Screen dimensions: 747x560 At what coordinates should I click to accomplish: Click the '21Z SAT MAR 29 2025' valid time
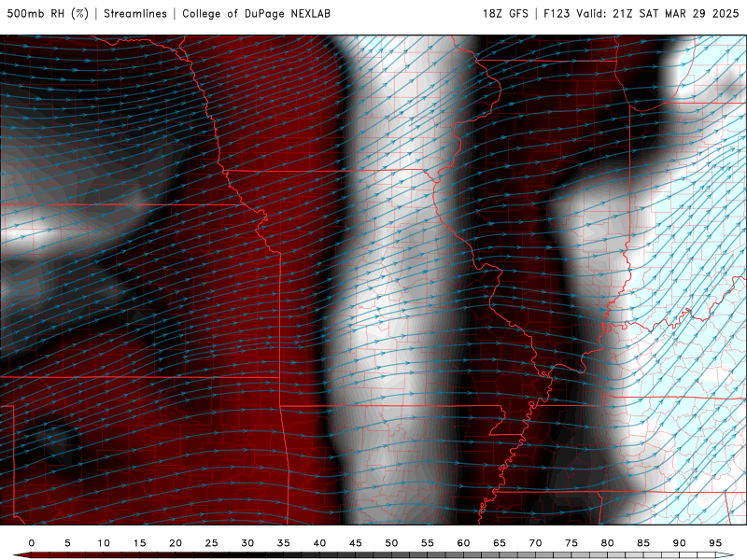click(675, 13)
